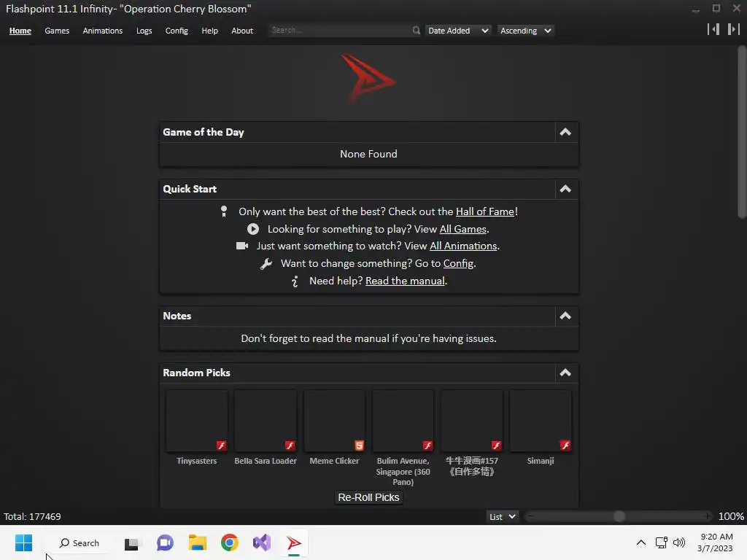Click the Hall of Fame medal icon
This screenshot has height=560, width=747.
(x=223, y=211)
